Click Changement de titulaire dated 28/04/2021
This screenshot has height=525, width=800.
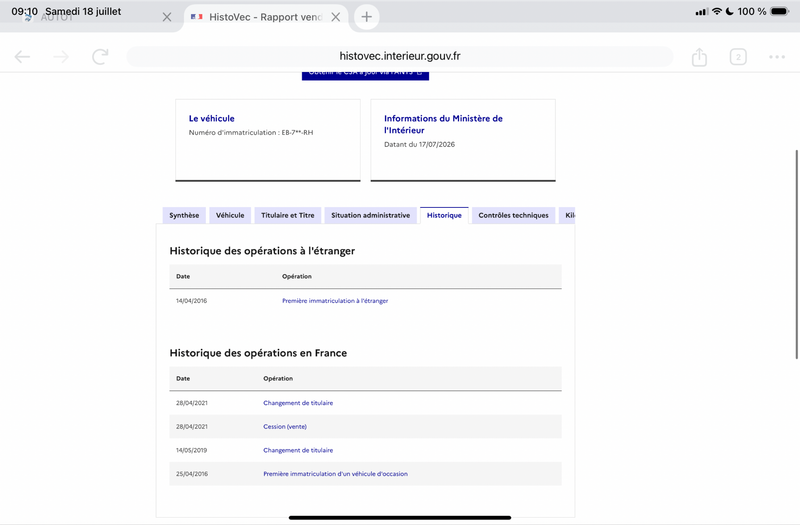[298, 403]
